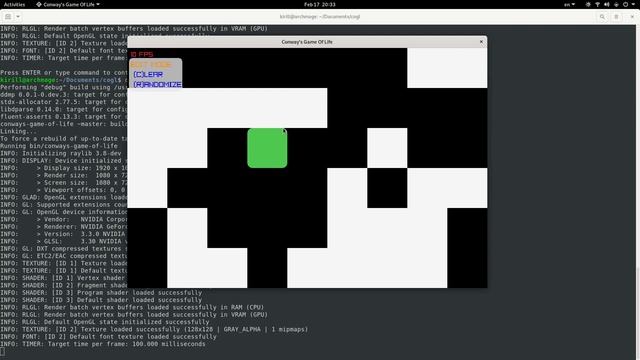Click the 'Program shader loaded successfully' terminal line
The image size is (640, 360).
pyautogui.click(x=101, y=293)
